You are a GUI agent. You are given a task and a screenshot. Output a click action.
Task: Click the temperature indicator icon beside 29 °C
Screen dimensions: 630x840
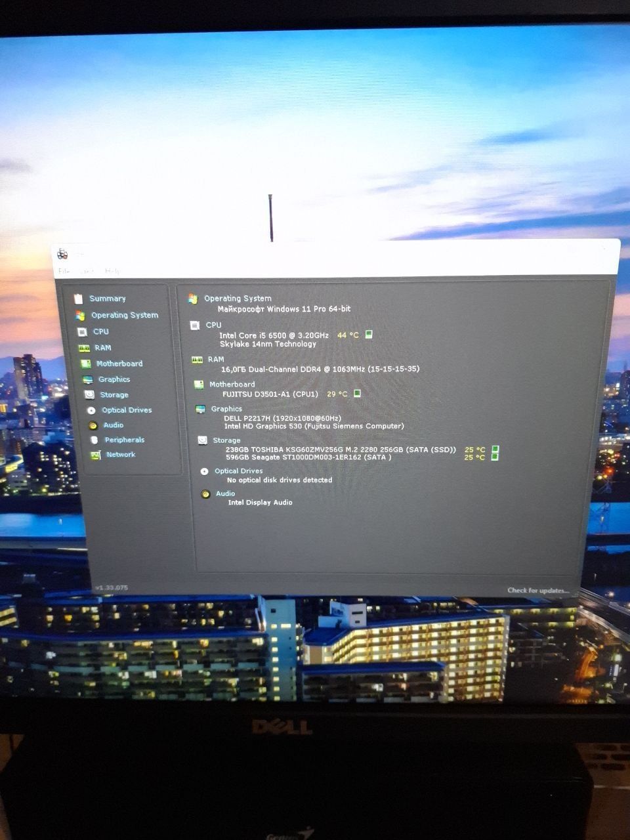357,394
